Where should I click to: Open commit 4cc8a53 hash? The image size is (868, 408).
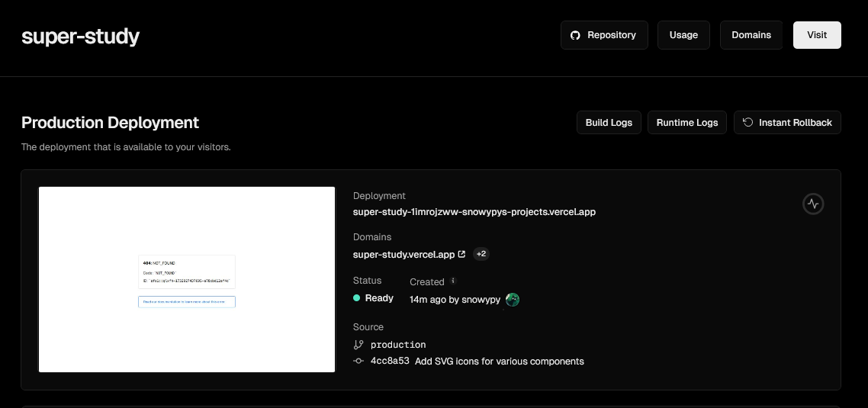(x=390, y=361)
